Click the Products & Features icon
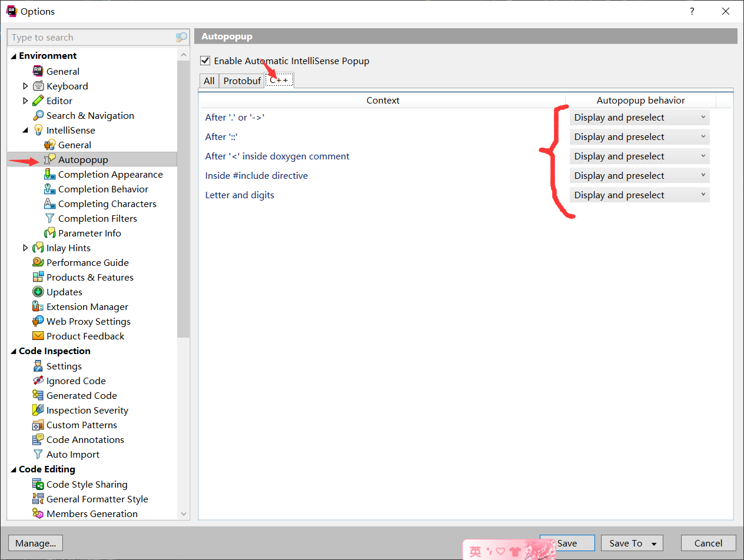This screenshot has width=744, height=560. [x=38, y=277]
